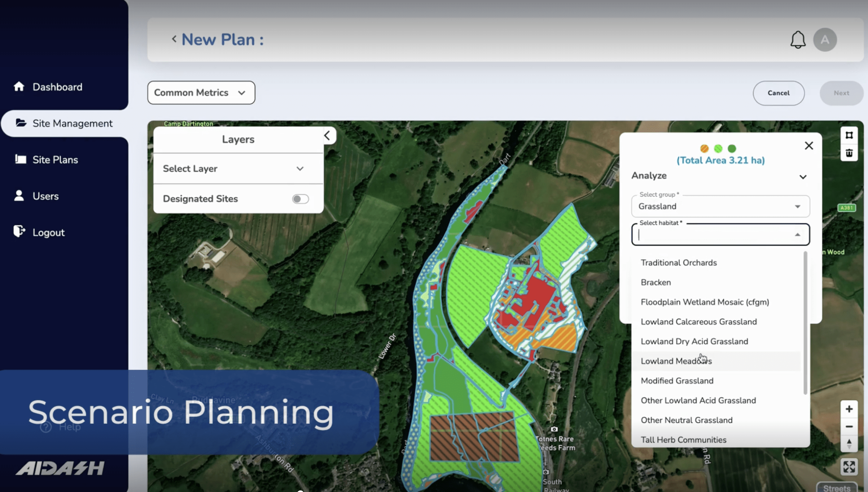Choose Traditional Orchards habitat option

(716, 263)
